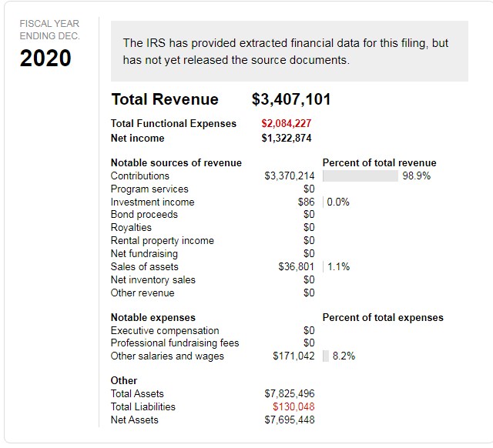Select the Net Assets label
493x448 pixels.
point(134,420)
